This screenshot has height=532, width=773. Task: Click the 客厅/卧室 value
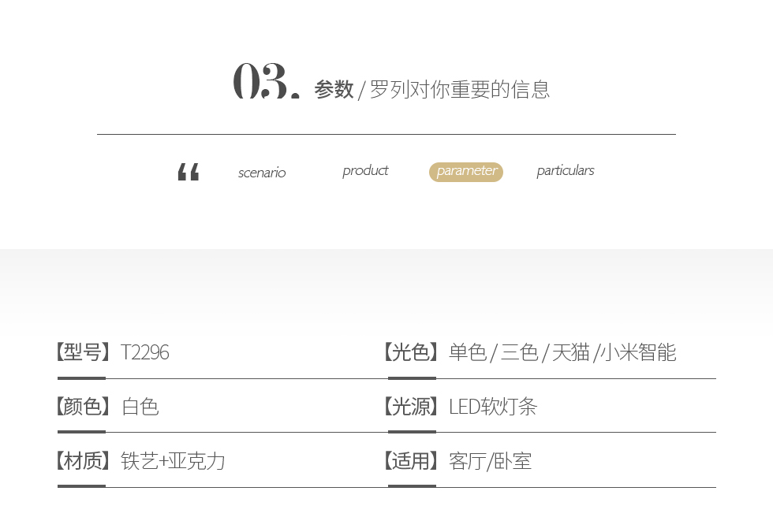point(490,462)
